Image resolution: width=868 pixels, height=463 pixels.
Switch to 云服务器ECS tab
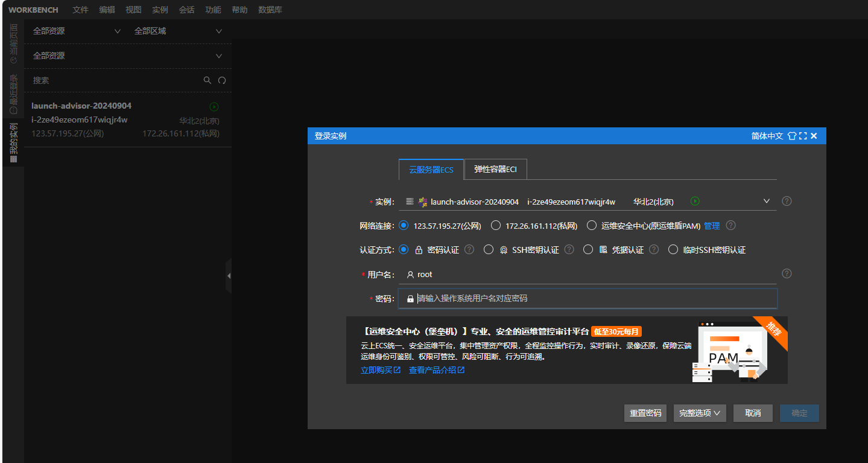431,170
